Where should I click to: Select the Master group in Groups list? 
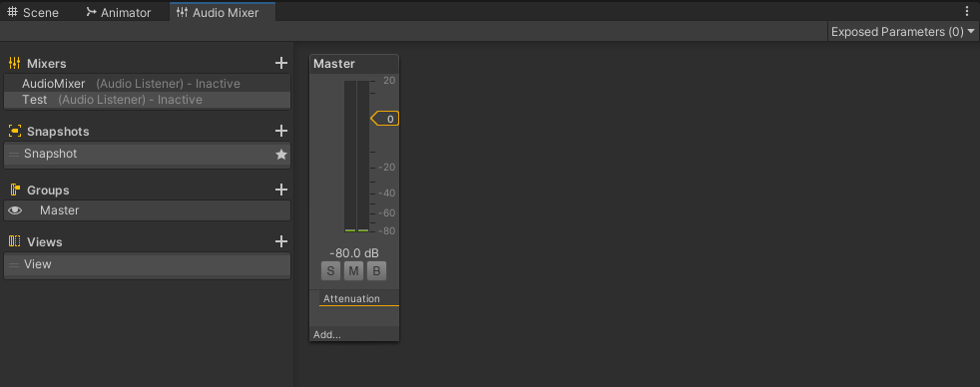147,211
